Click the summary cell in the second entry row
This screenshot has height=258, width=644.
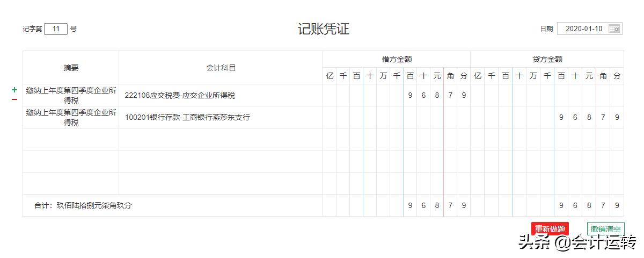(71, 117)
